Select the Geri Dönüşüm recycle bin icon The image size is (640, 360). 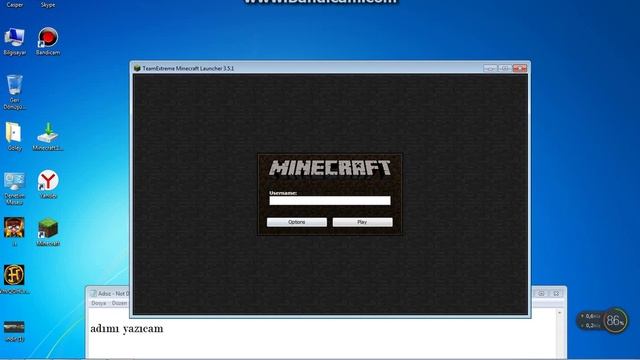pyautogui.click(x=15, y=91)
